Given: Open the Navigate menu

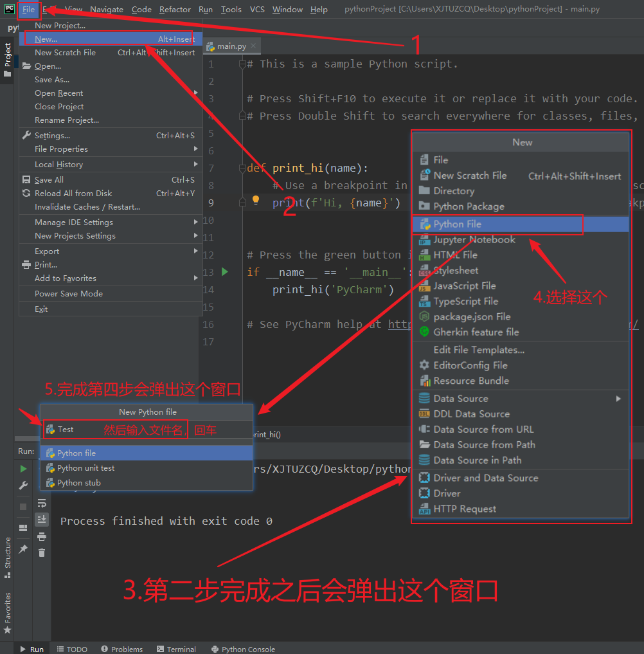Looking at the screenshot, I should point(107,9).
